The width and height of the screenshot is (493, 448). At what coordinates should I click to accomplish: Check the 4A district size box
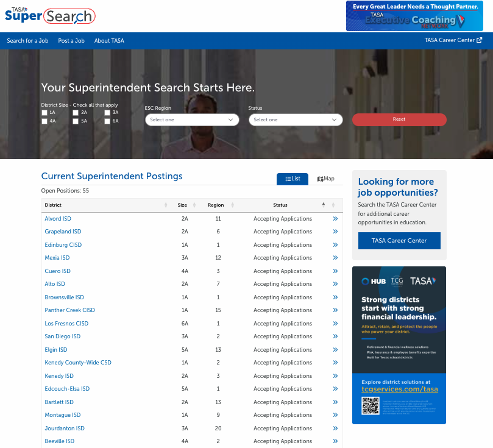tap(44, 121)
